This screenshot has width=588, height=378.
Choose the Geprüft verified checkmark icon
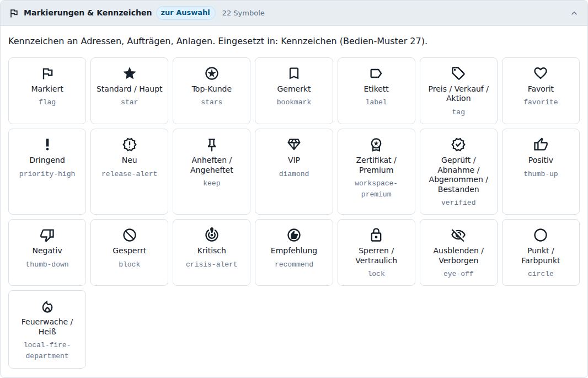458,145
